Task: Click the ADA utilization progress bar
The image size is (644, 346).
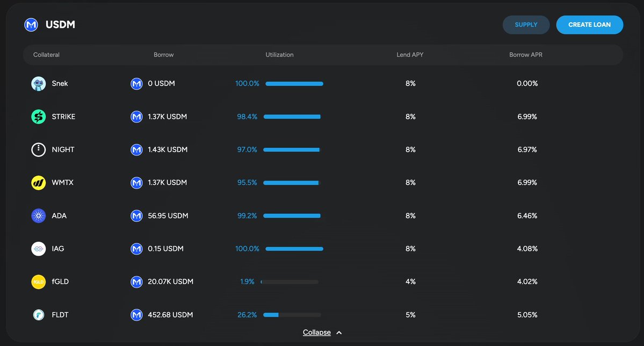Action: pos(292,216)
